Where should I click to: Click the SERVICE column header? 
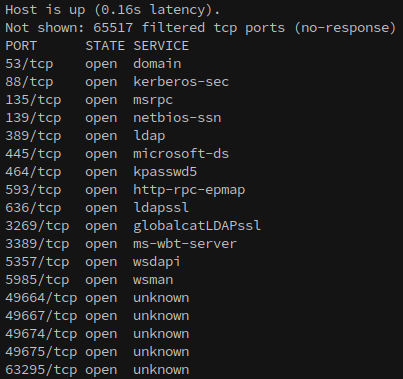click(x=161, y=46)
